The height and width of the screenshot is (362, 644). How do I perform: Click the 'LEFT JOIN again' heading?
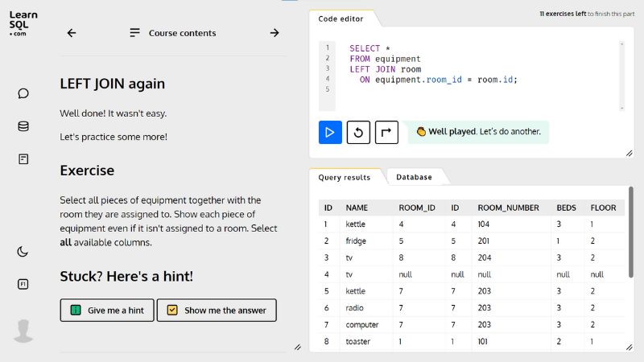pos(112,84)
